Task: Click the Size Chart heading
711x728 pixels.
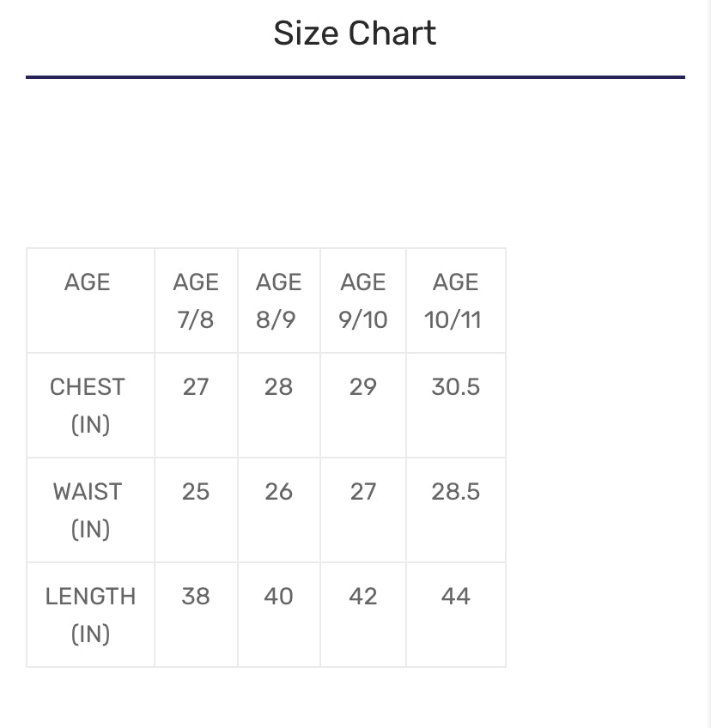Action: coord(355,33)
